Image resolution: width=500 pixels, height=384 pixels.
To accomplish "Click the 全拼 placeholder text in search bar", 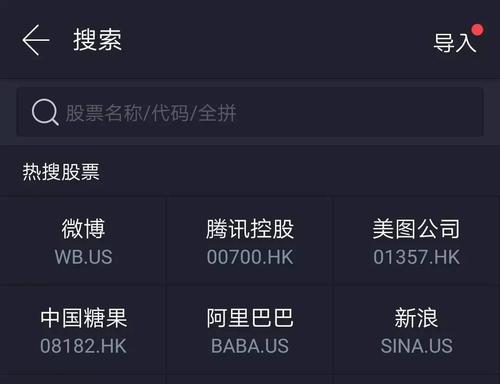I will 217,113.
